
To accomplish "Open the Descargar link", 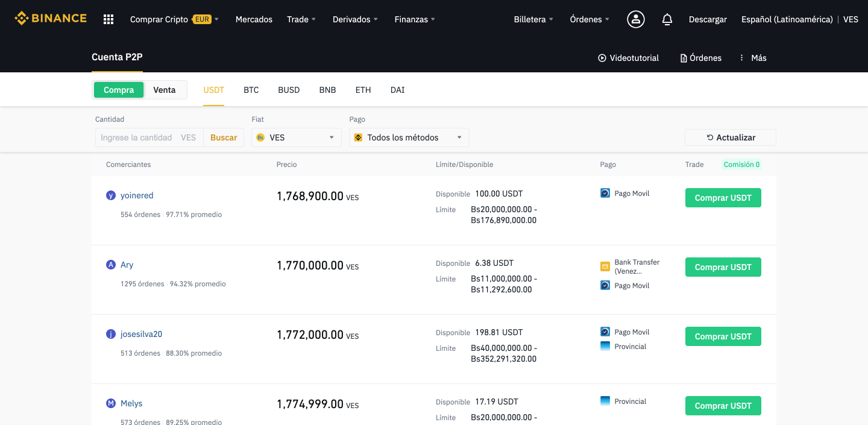I will [x=708, y=19].
